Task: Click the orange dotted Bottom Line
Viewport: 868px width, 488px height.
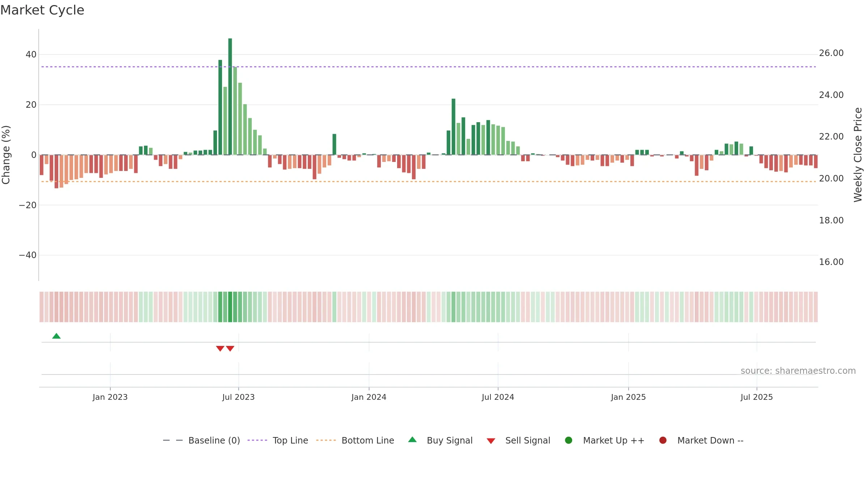Action: pos(429,181)
